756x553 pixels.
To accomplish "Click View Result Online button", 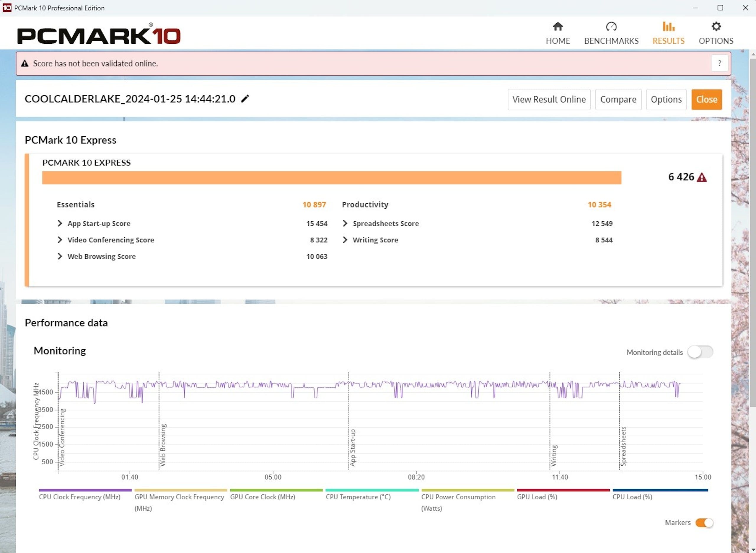I will click(549, 99).
